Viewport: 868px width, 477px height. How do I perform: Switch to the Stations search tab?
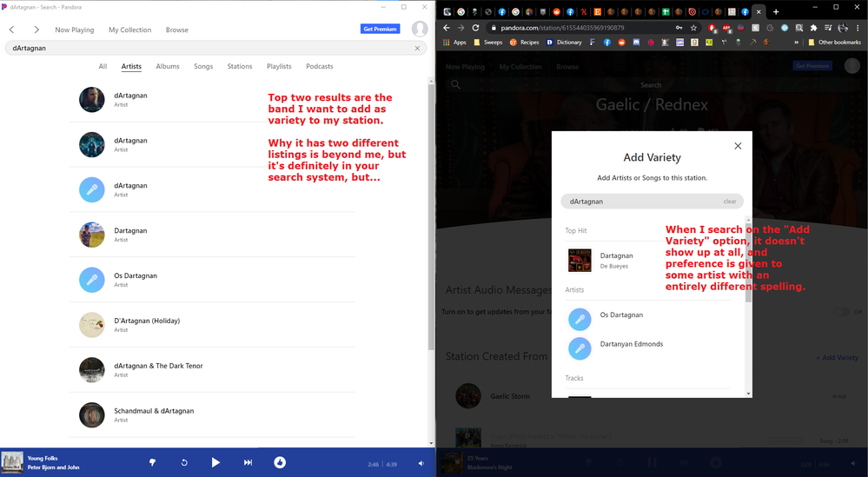(x=240, y=66)
